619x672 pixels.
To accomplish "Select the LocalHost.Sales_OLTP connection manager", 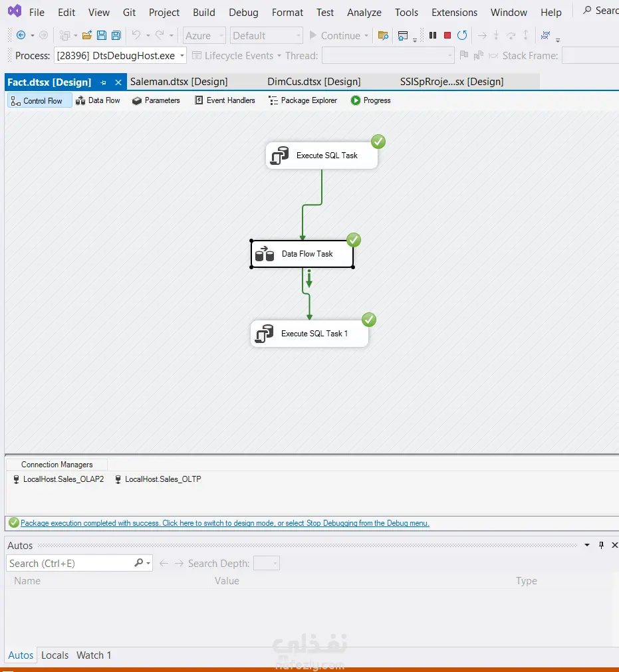I will [x=158, y=479].
